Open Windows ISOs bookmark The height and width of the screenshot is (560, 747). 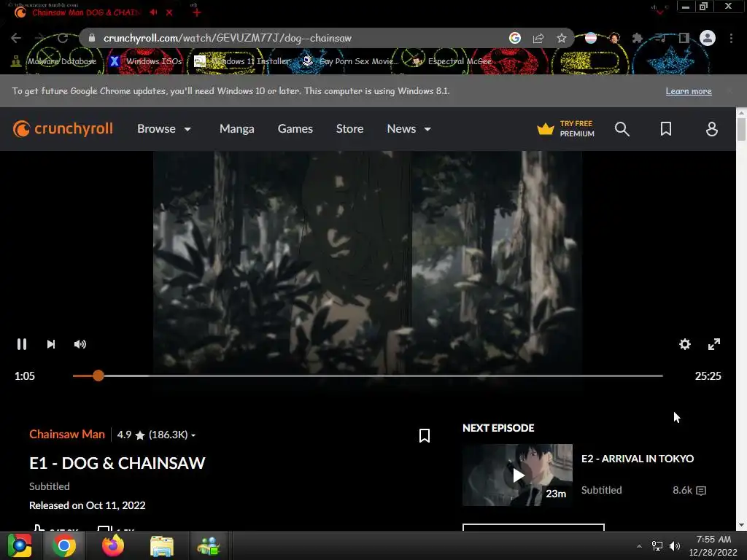tap(145, 61)
